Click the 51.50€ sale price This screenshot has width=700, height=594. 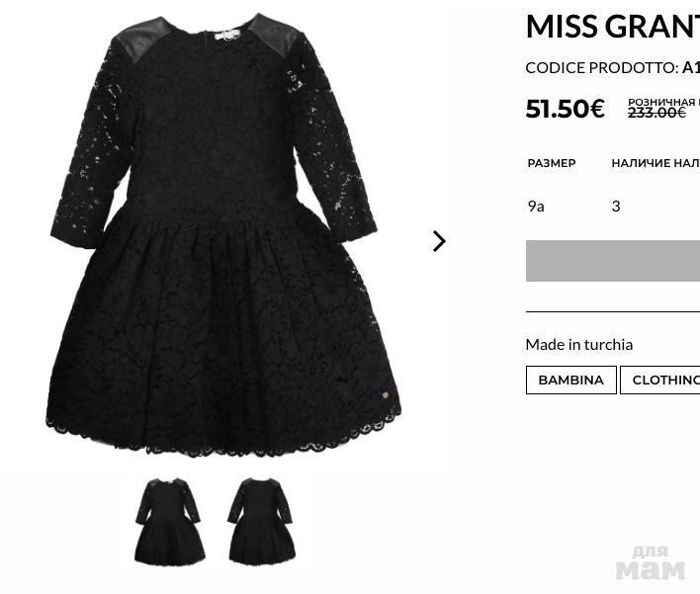566,109
